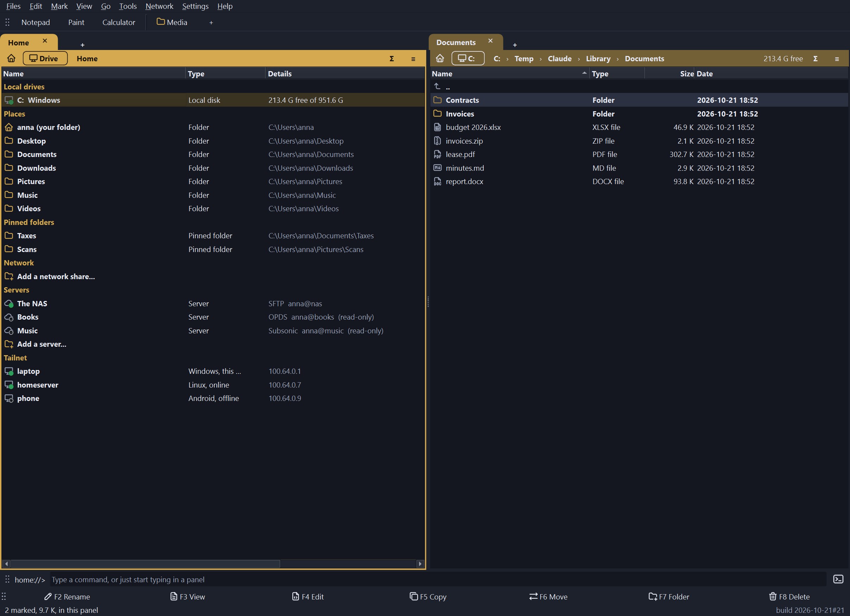Click the F2 Rename button
The width and height of the screenshot is (850, 616).
[67, 597]
